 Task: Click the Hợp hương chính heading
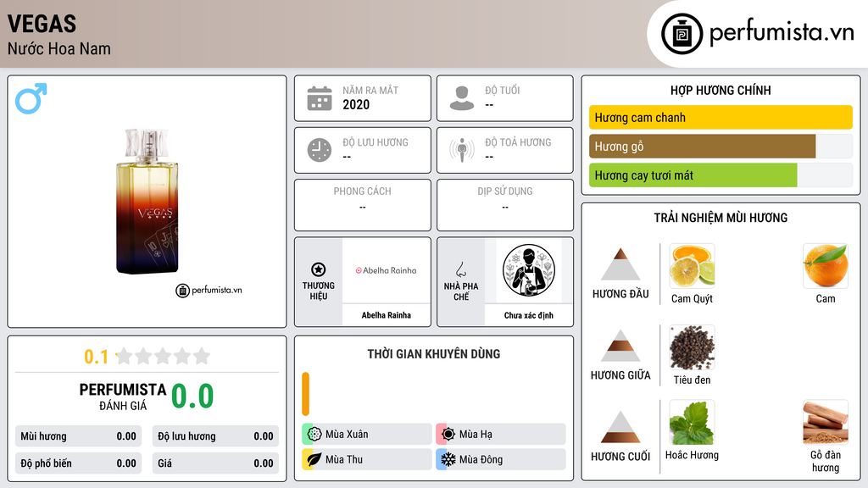pyautogui.click(x=721, y=90)
